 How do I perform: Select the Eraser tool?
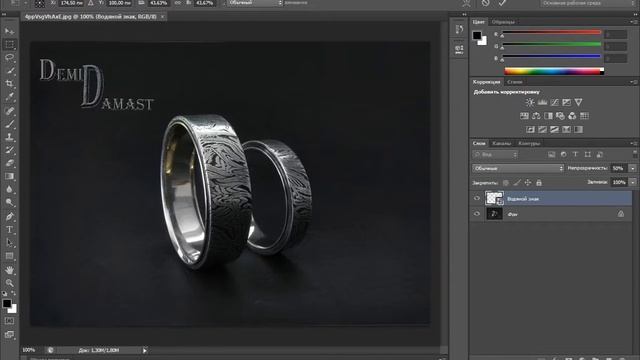click(x=9, y=163)
